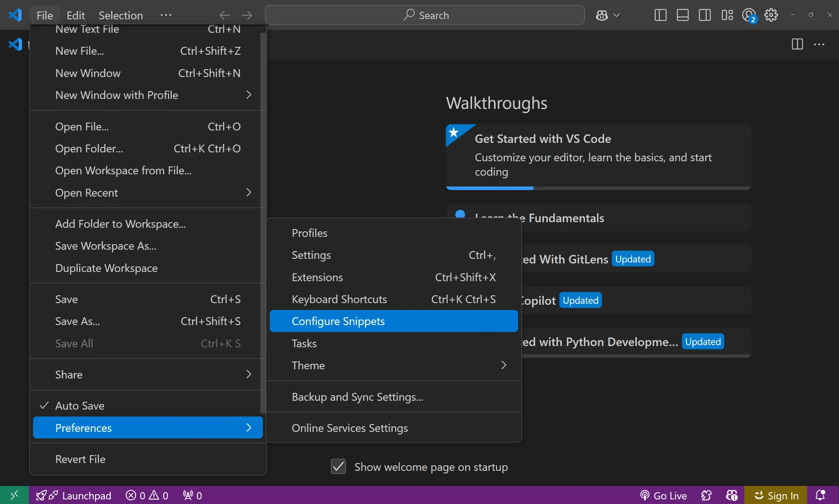Viewport: 839px width, 504px height.
Task: Open the Edit menu
Action: (x=76, y=15)
